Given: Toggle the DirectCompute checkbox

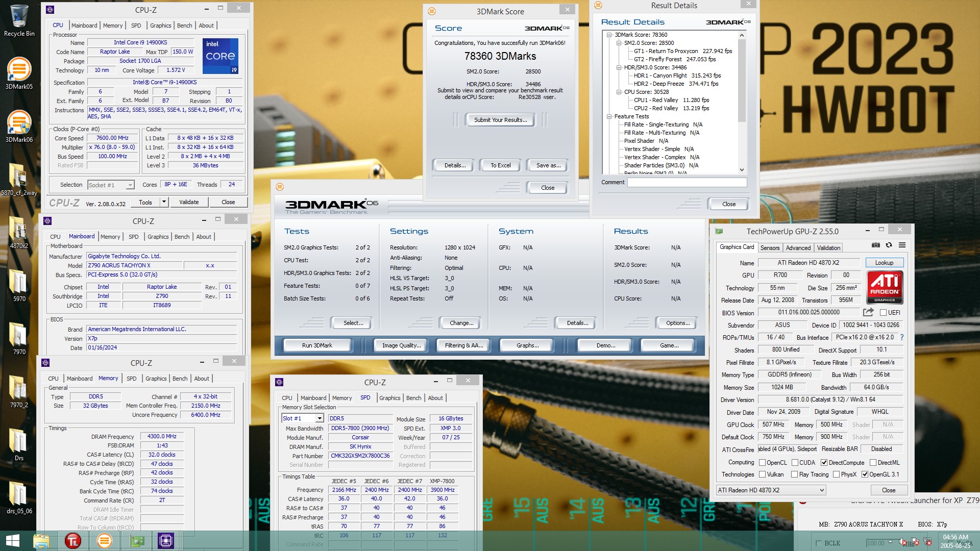Looking at the screenshot, I should (824, 463).
